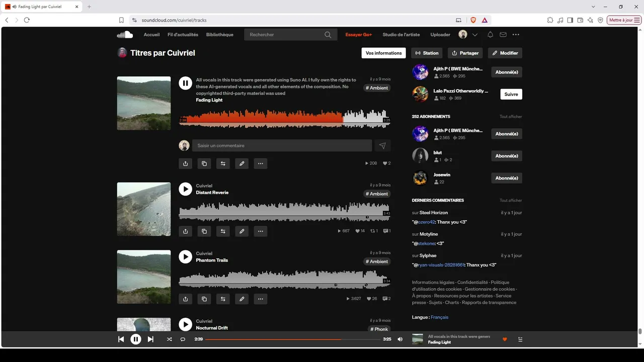Click the Brave Rewards triangle icon
Viewport: 644px width, 362px height.
pyautogui.click(x=485, y=20)
